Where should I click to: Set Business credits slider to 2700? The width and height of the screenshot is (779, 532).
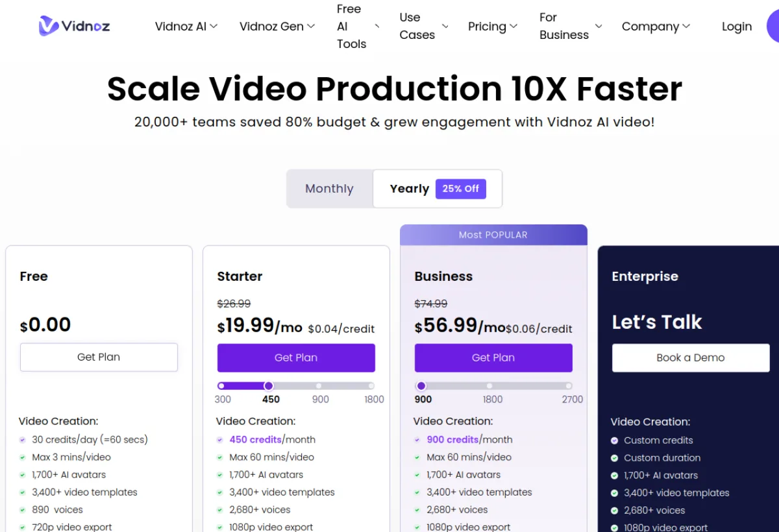tap(569, 385)
